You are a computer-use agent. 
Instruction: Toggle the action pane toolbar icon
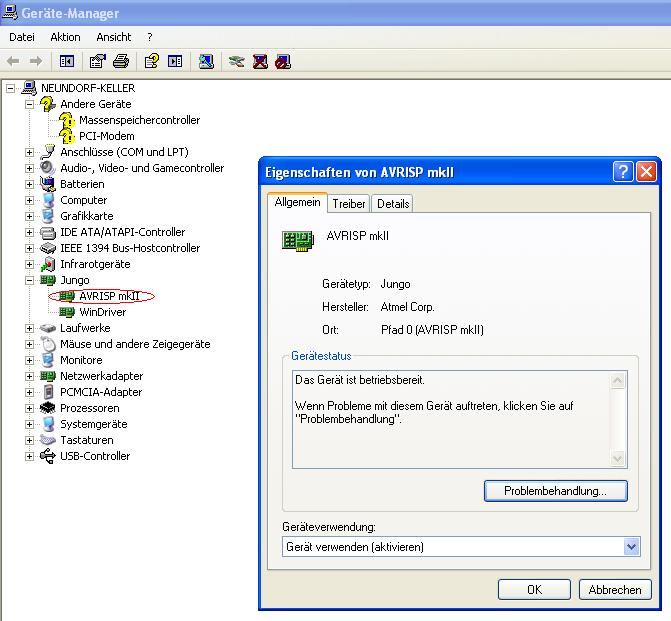click(x=175, y=62)
